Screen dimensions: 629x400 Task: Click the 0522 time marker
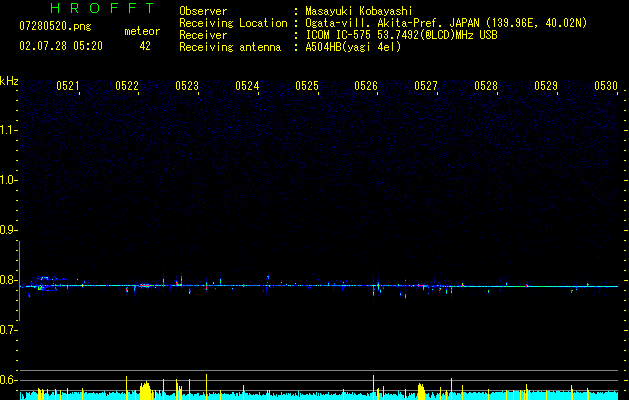coord(127,86)
